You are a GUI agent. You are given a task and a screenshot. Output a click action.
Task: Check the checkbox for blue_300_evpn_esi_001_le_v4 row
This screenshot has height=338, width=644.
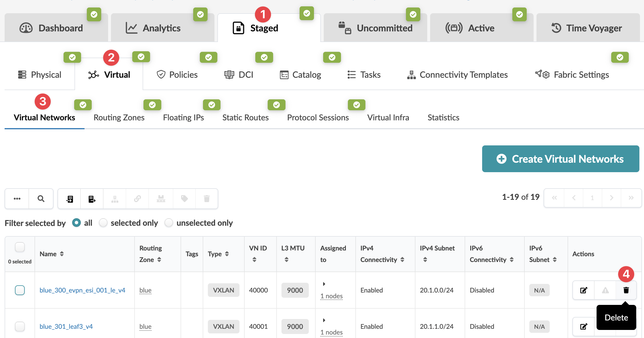(x=20, y=290)
